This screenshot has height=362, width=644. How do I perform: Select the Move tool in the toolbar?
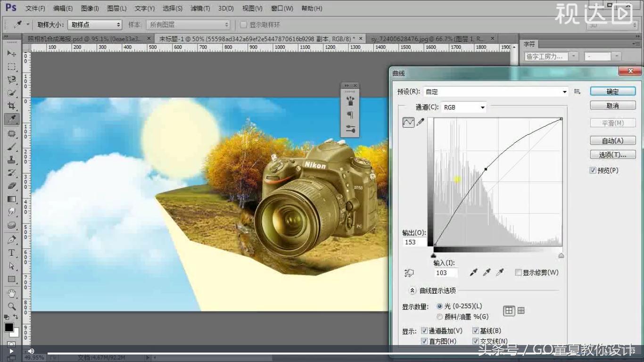[12, 54]
